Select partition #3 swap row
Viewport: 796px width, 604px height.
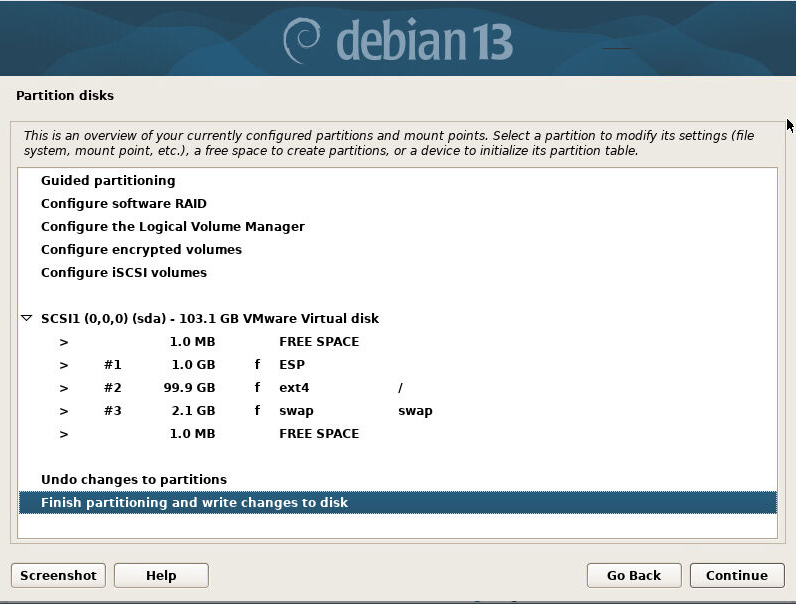click(397, 411)
